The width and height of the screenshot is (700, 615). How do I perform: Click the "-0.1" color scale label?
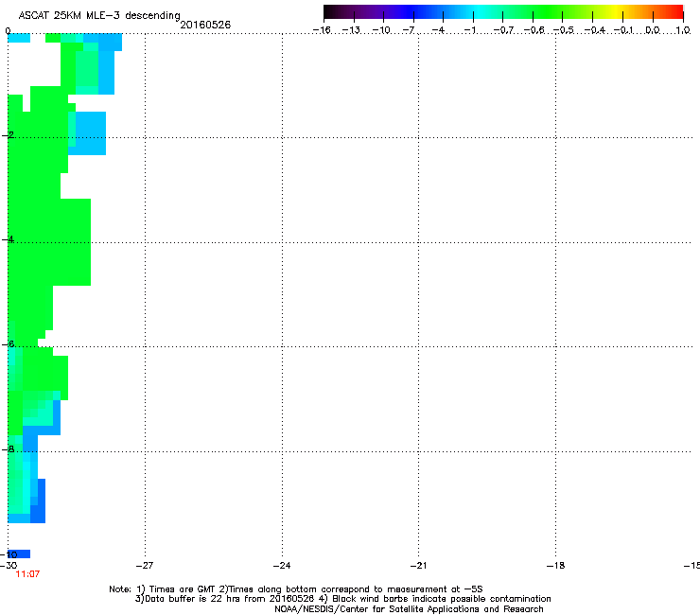pyautogui.click(x=623, y=30)
